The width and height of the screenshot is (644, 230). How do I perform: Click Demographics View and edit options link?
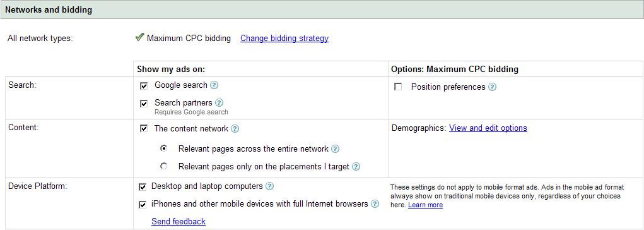488,128
